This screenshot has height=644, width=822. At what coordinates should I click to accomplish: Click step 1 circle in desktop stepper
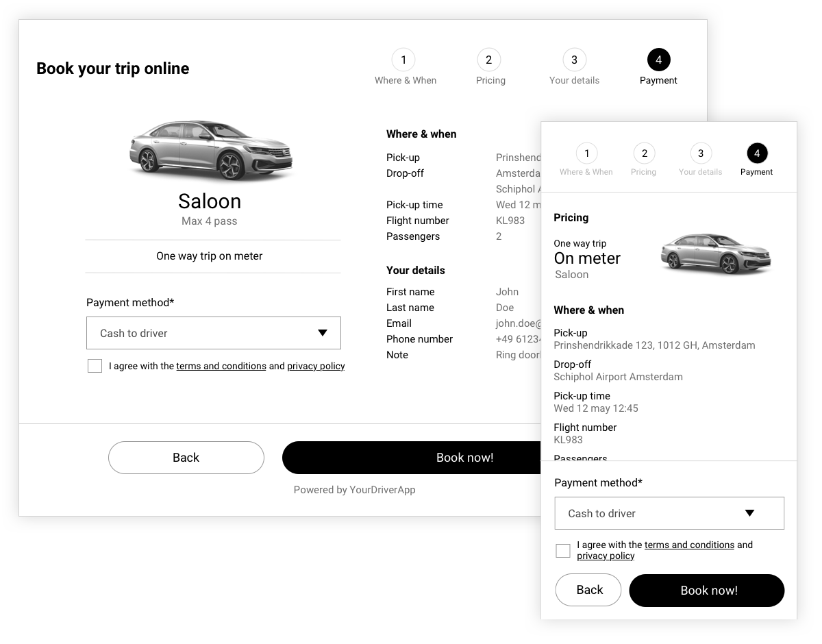(403, 60)
